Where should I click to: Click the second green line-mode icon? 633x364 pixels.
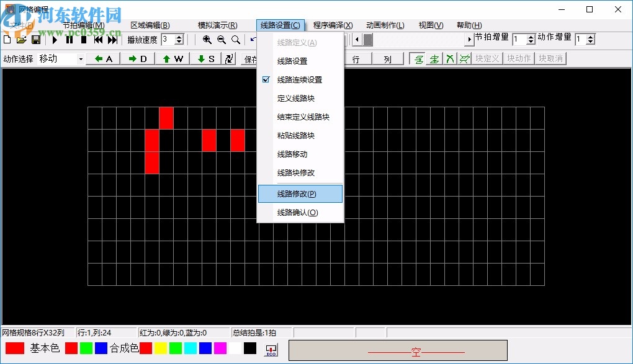(x=434, y=59)
